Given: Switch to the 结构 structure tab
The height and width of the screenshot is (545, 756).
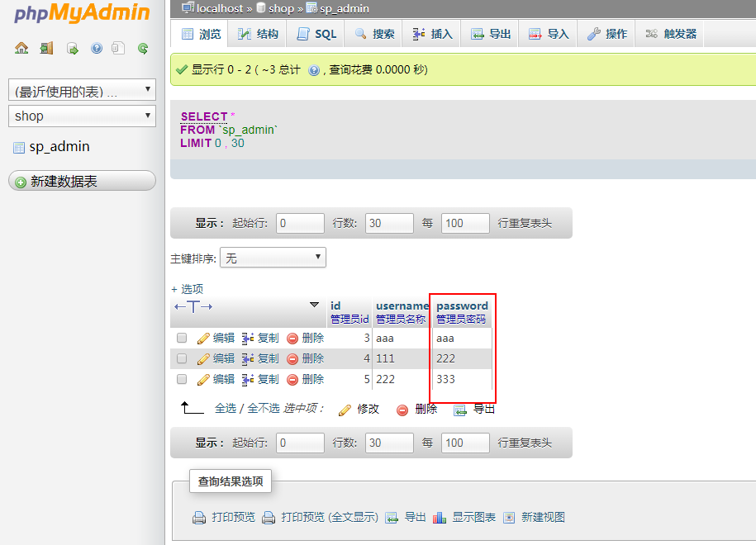Looking at the screenshot, I should click(x=258, y=34).
